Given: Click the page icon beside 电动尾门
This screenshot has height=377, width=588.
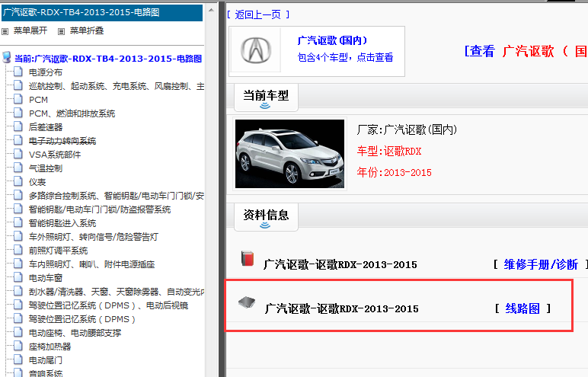Looking at the screenshot, I should 18,359.
